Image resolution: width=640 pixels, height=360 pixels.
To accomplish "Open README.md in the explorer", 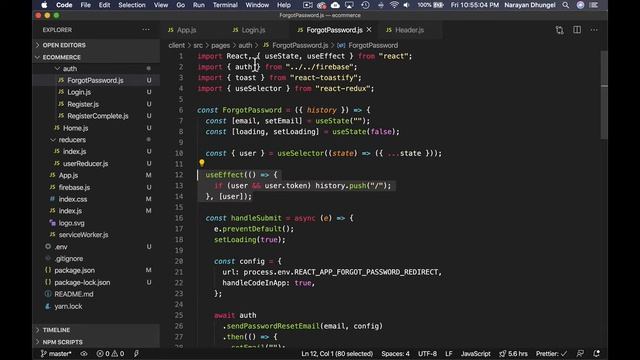I will pos(73,294).
